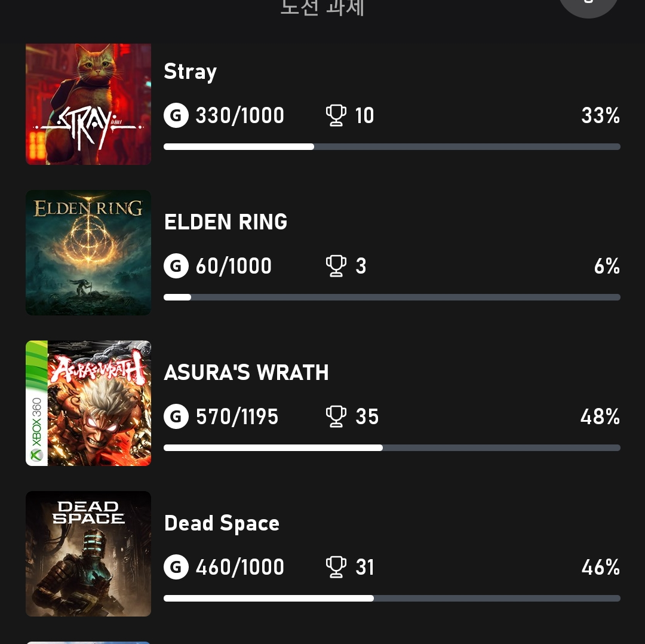Viewport: 645px width, 644px height.
Task: Tap the trophy icon in ELDEN RING row
Action: 336,266
